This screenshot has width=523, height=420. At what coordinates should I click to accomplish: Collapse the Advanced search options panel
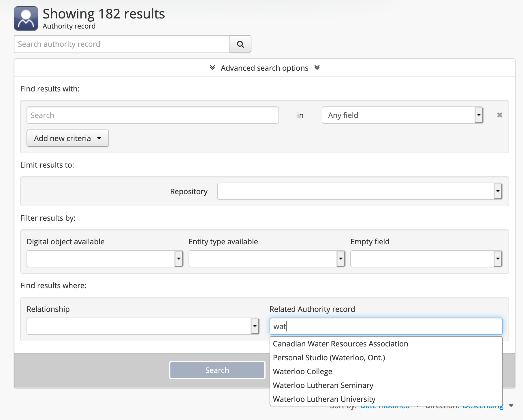pos(264,68)
